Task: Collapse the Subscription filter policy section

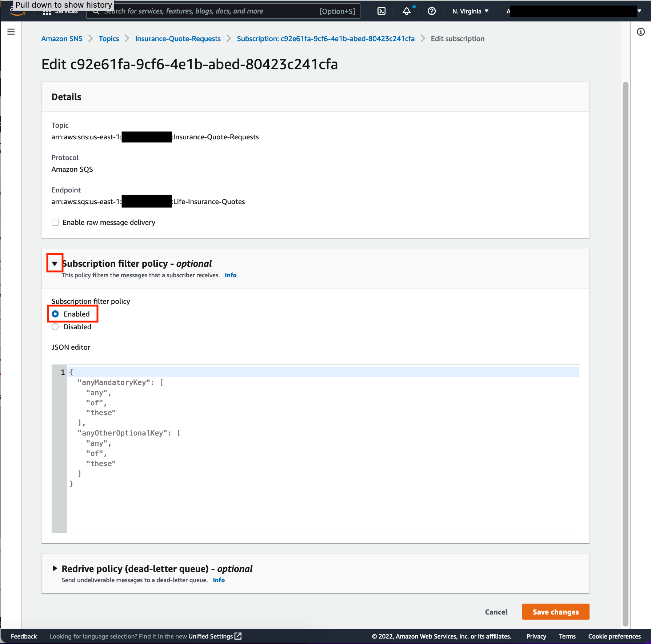Action: coord(55,263)
